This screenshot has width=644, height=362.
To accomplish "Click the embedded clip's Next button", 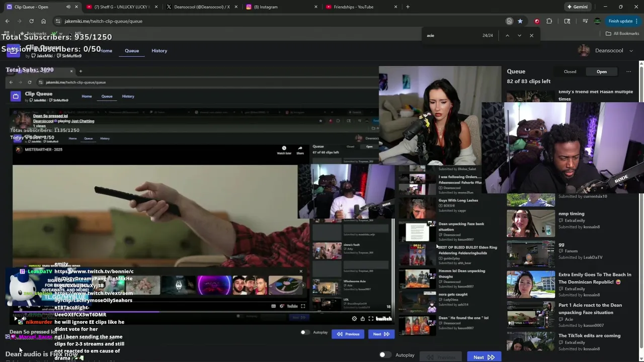I will coord(381,334).
